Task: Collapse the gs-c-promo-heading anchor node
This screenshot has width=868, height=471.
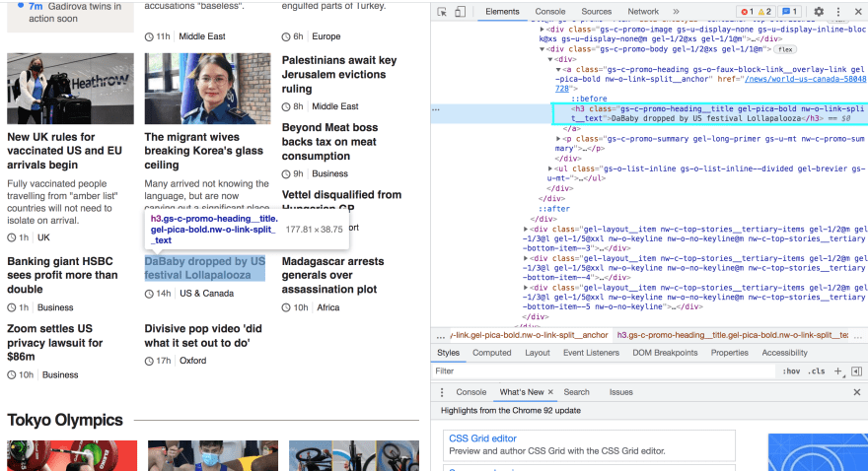Action: (558, 70)
